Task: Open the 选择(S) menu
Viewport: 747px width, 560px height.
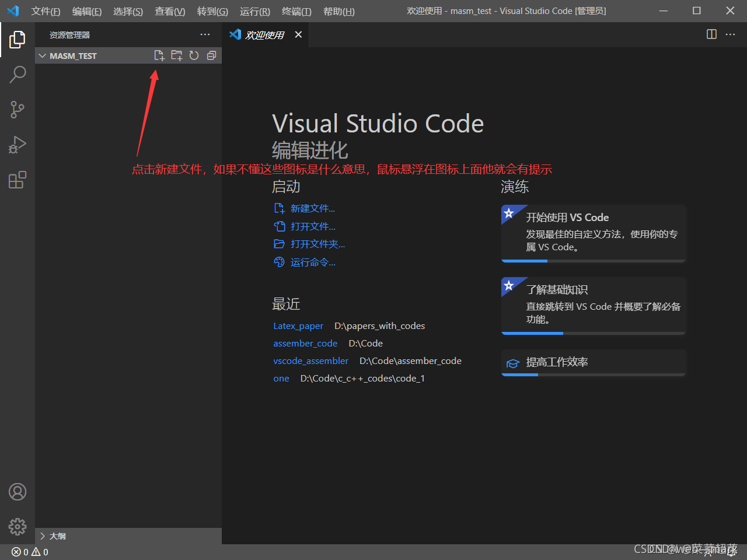Action: pos(128,11)
